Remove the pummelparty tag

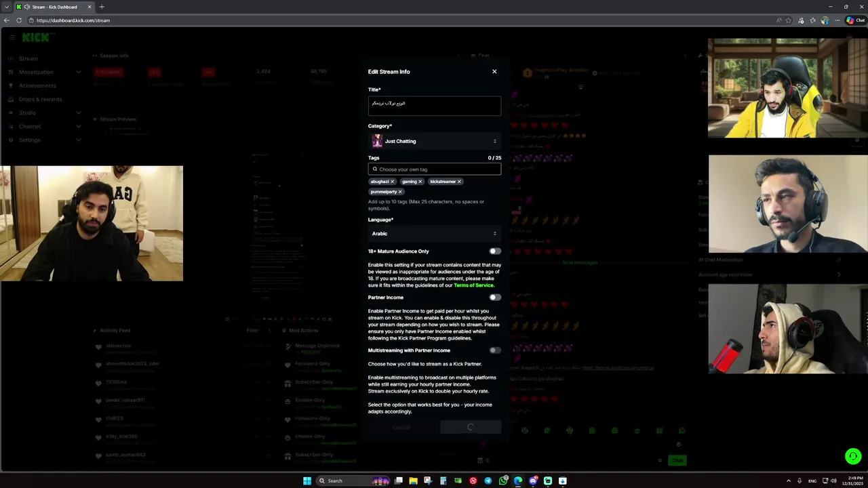pos(400,192)
